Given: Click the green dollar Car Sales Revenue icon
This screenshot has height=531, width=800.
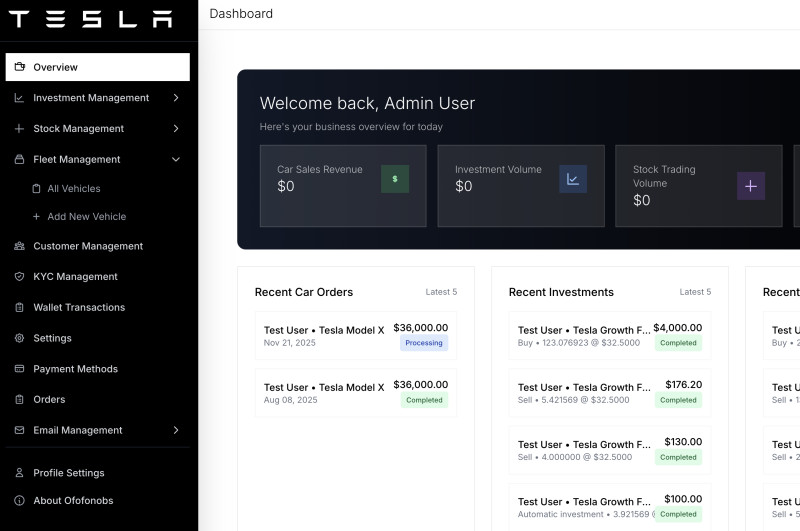Looking at the screenshot, I should click(395, 179).
